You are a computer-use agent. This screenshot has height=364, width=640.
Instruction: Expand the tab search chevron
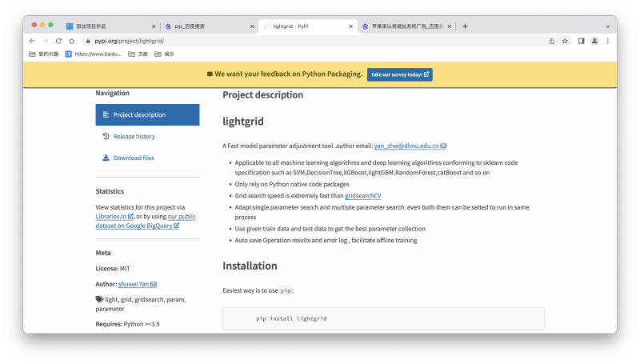pyautogui.click(x=608, y=26)
